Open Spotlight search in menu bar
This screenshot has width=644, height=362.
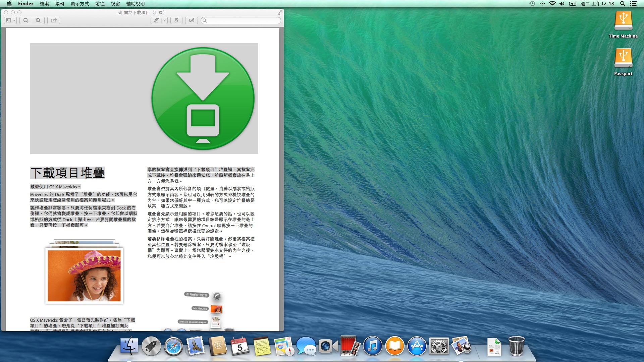tap(623, 4)
